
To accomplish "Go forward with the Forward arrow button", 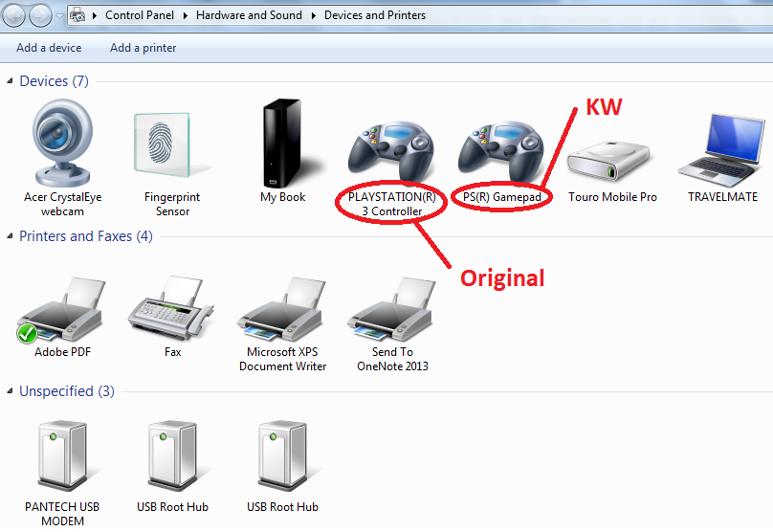I will (40, 15).
